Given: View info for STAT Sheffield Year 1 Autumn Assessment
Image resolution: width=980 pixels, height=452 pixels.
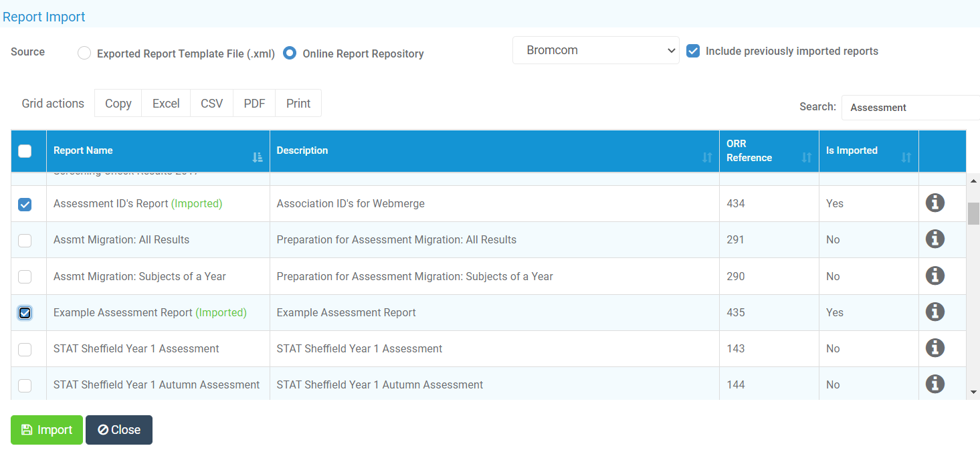Looking at the screenshot, I should click(x=935, y=384).
